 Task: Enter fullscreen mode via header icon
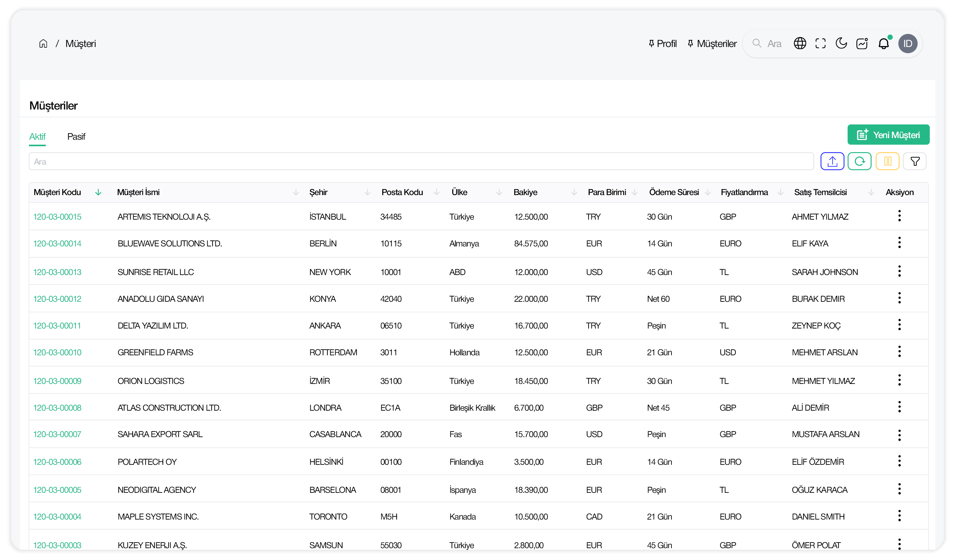pyautogui.click(x=820, y=44)
